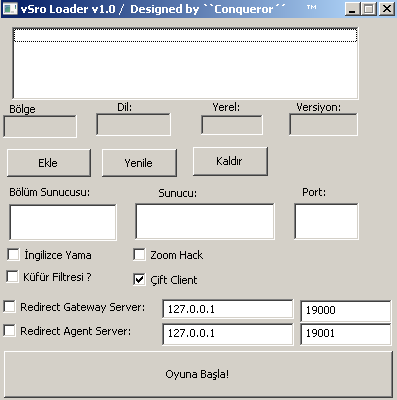The image size is (397, 400).
Task: Click the Port input box
Action: pyautogui.click(x=326, y=221)
